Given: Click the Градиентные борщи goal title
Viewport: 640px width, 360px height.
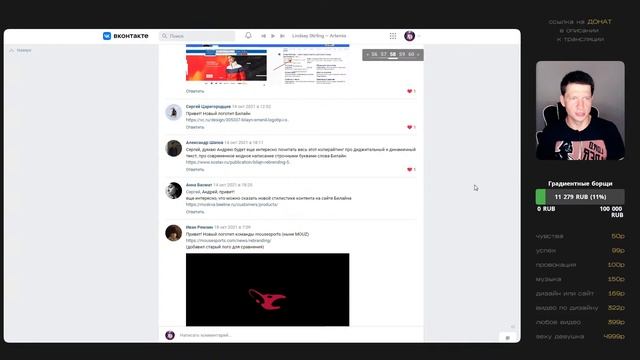Looking at the screenshot, I should [x=580, y=184].
